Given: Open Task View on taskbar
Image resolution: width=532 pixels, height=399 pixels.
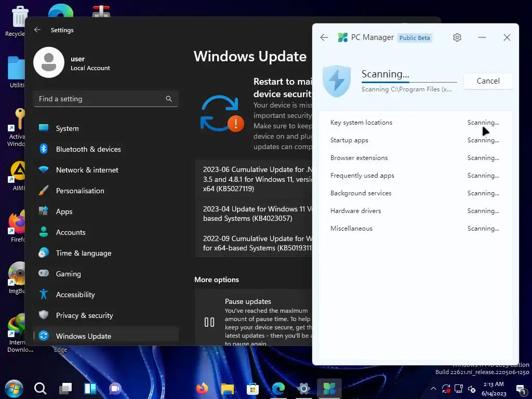Looking at the screenshot, I should 65,389.
